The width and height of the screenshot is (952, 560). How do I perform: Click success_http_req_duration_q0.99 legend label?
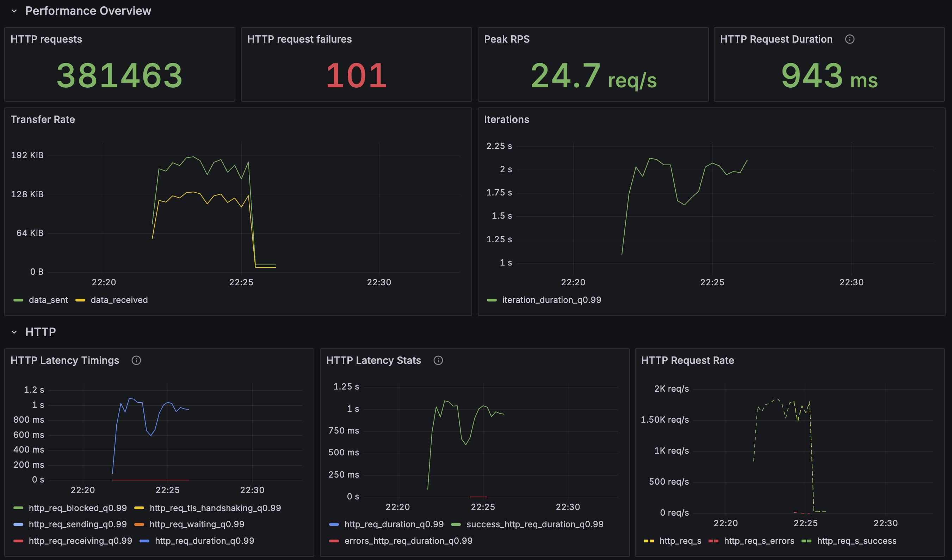click(x=534, y=524)
